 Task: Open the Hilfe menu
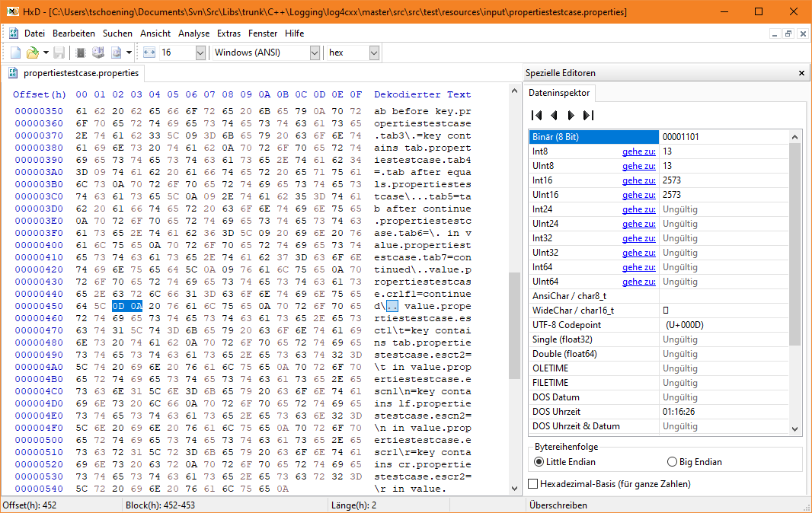[x=294, y=33]
